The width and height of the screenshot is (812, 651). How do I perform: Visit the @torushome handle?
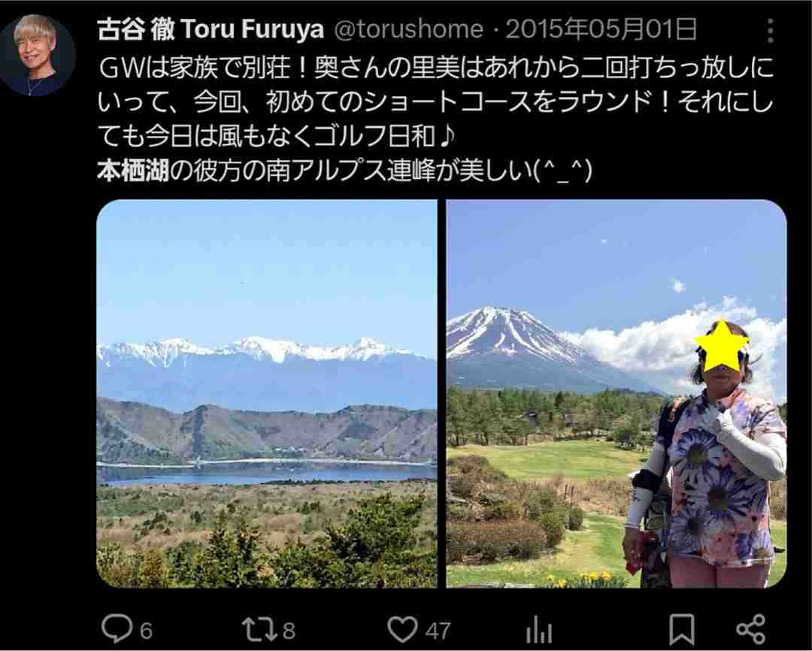click(x=408, y=29)
